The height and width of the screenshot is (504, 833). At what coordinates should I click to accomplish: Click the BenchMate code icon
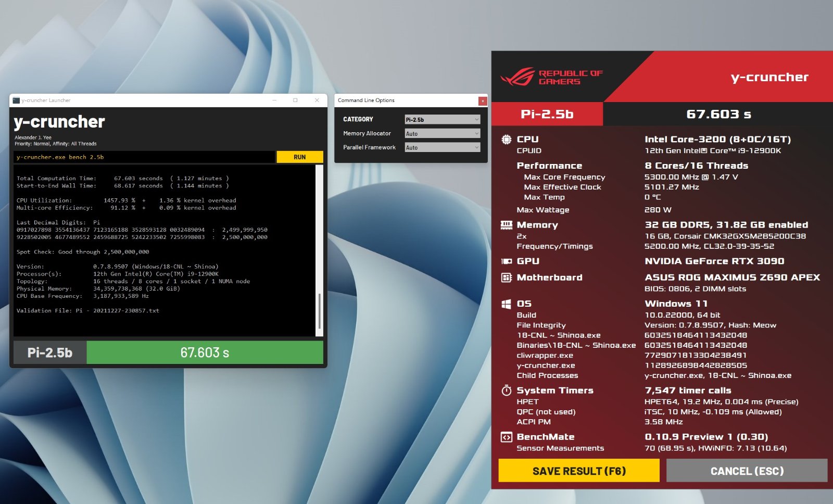[x=506, y=437]
